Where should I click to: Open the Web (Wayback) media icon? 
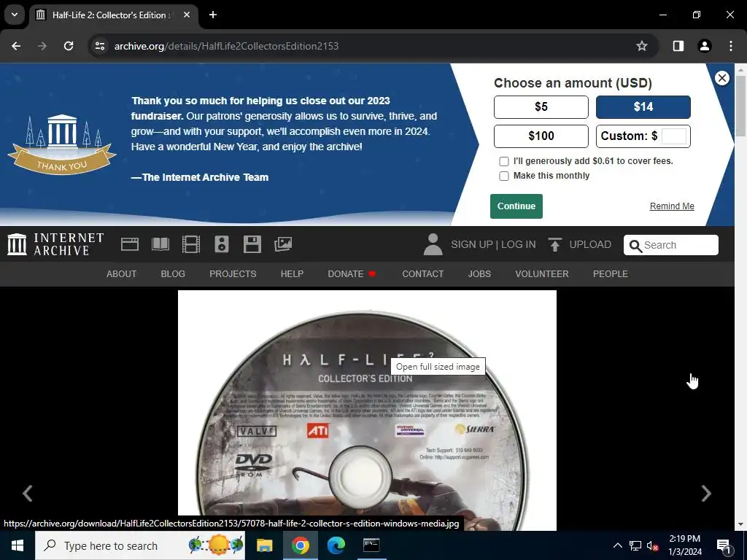click(130, 244)
